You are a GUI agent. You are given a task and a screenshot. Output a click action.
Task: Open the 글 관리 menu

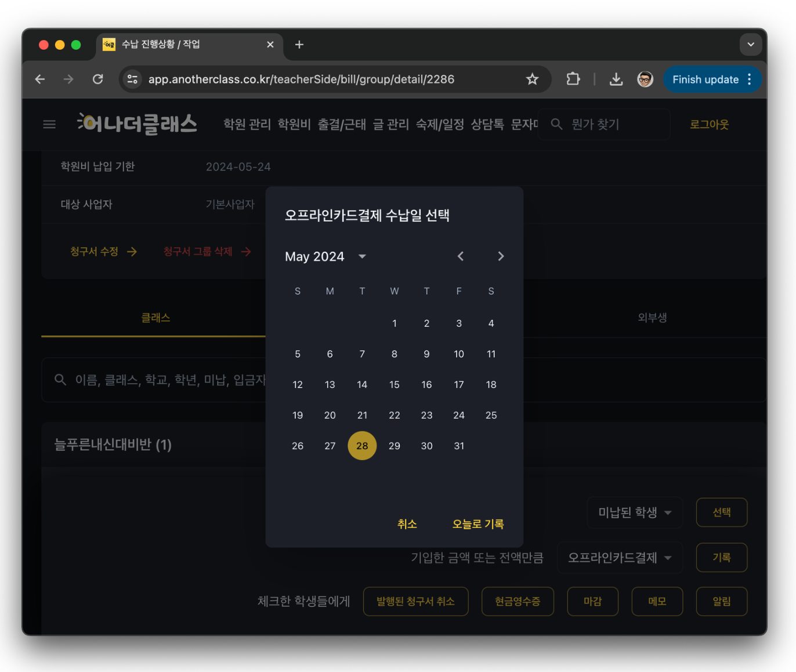[390, 124]
